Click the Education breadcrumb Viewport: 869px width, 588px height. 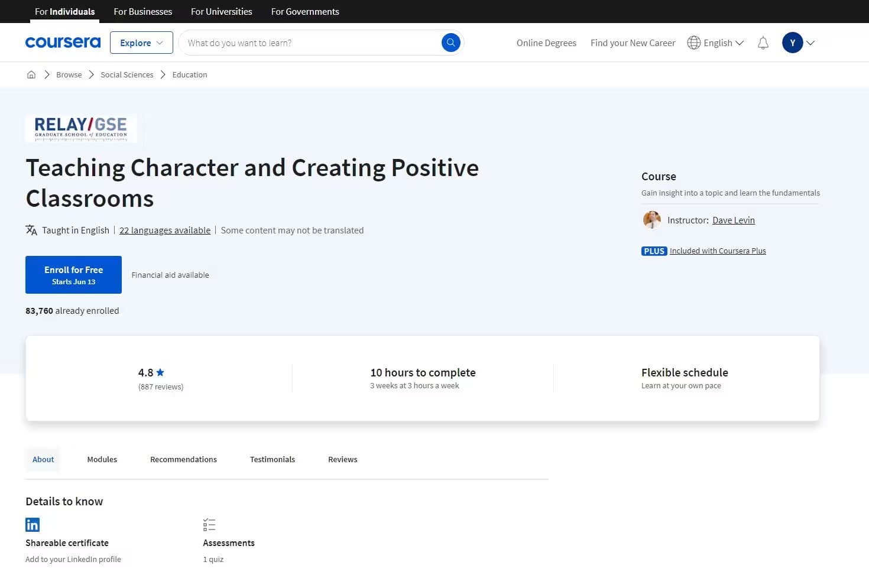tap(190, 74)
